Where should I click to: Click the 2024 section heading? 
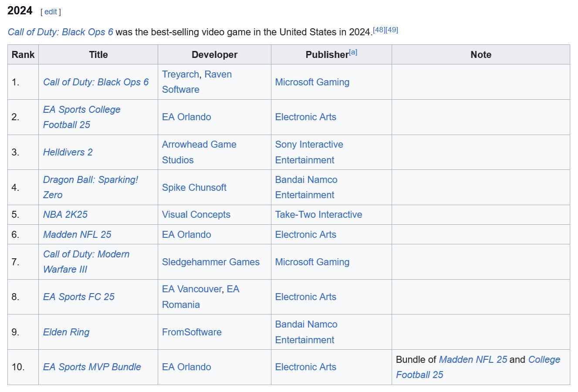[x=20, y=11]
